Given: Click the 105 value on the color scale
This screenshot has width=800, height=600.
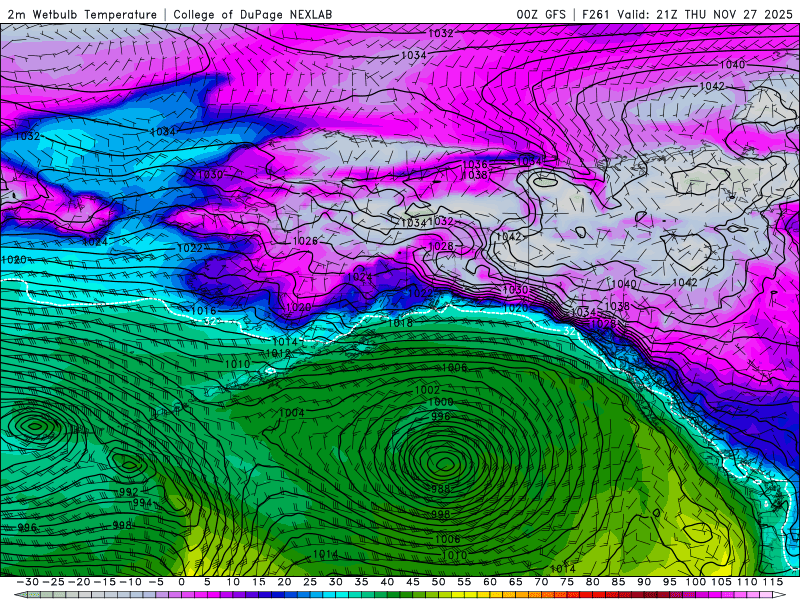Looking at the screenshot, I should pyautogui.click(x=721, y=582).
